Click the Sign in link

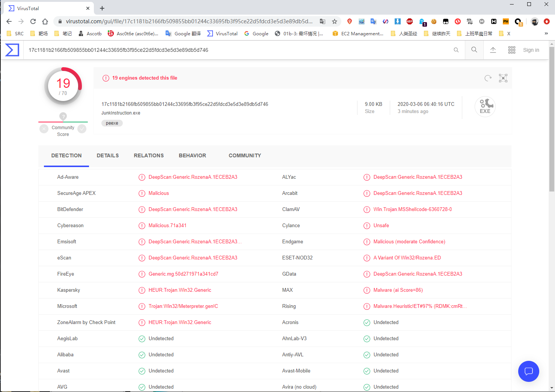point(531,50)
